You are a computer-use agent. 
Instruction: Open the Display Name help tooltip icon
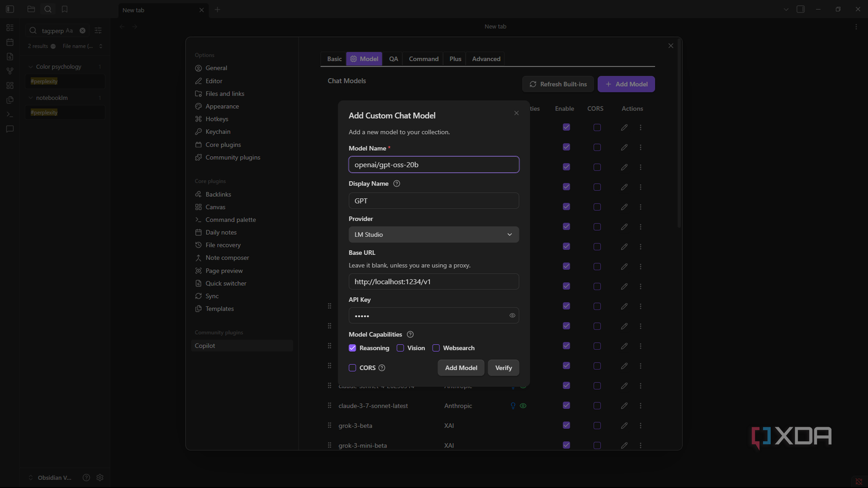[396, 184]
